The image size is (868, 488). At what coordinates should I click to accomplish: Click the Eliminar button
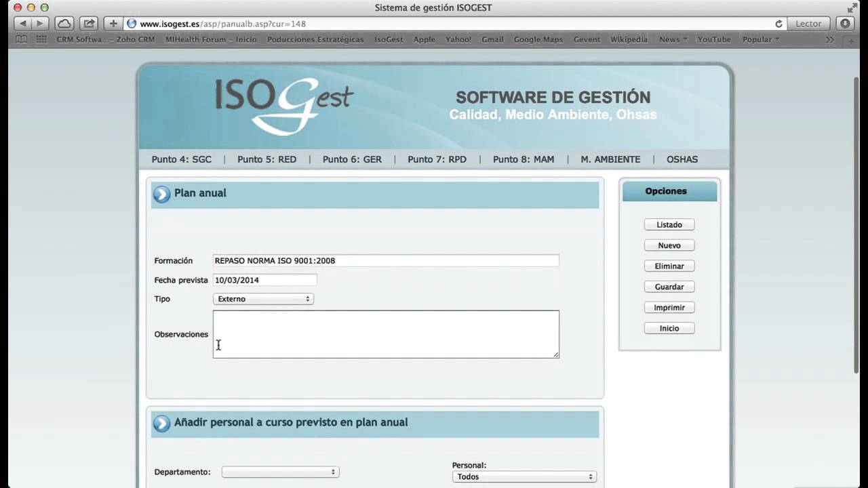pyautogui.click(x=669, y=266)
